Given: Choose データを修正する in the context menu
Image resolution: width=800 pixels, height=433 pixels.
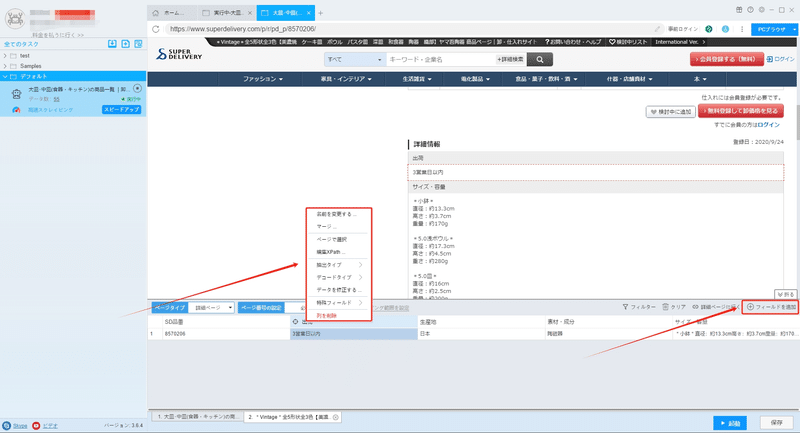Looking at the screenshot, I should coord(339,290).
